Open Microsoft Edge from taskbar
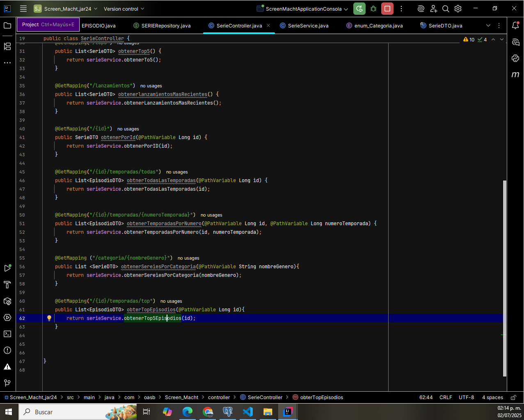 188,412
